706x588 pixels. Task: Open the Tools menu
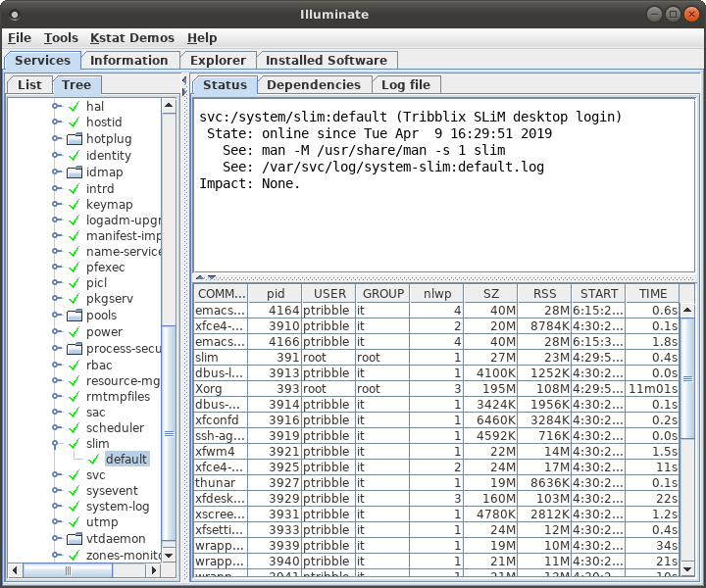click(x=61, y=38)
